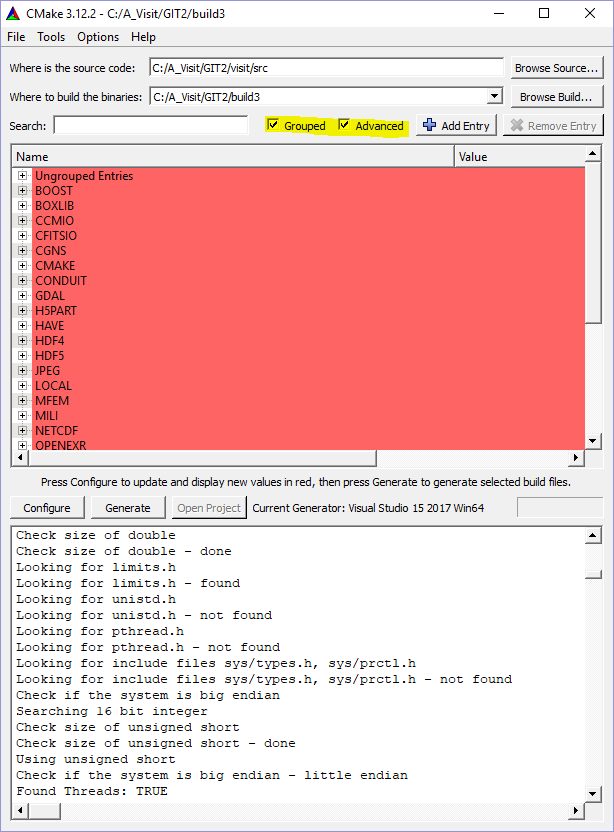Click output log horizontal scrollbar right arrow
The width and height of the screenshot is (614, 832).
(x=576, y=811)
